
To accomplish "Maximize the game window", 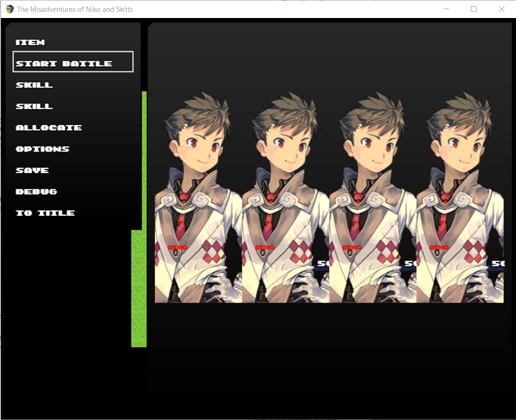I will [474, 9].
